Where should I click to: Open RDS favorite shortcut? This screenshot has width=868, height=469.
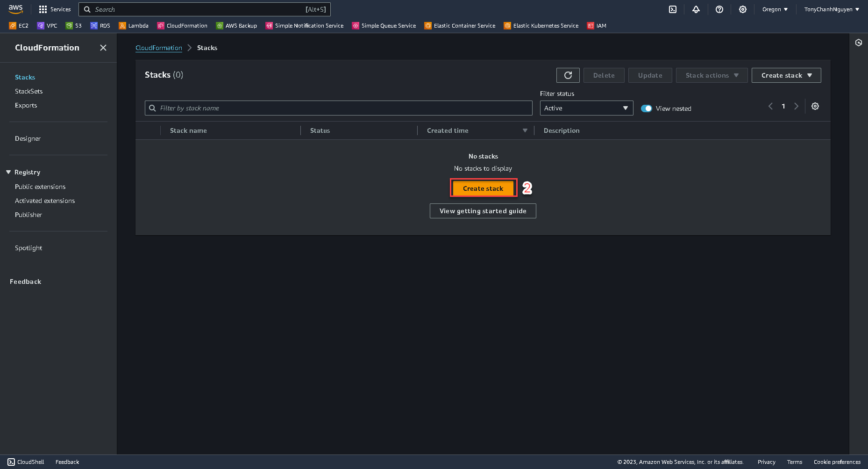point(100,26)
